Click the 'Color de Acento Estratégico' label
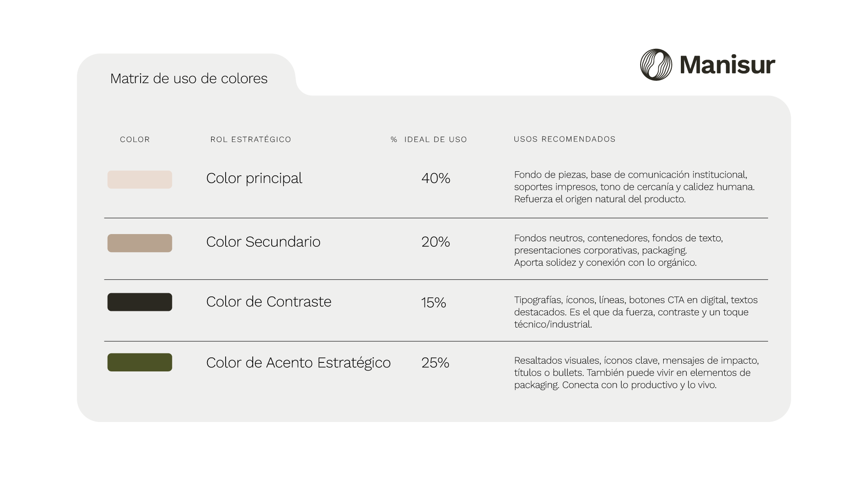Viewport: 868px width, 488px height. click(298, 362)
